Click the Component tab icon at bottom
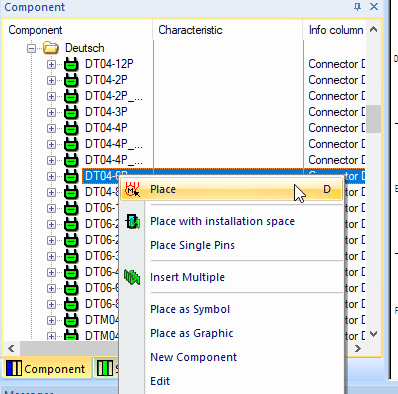The width and height of the screenshot is (398, 394). pos(14,369)
